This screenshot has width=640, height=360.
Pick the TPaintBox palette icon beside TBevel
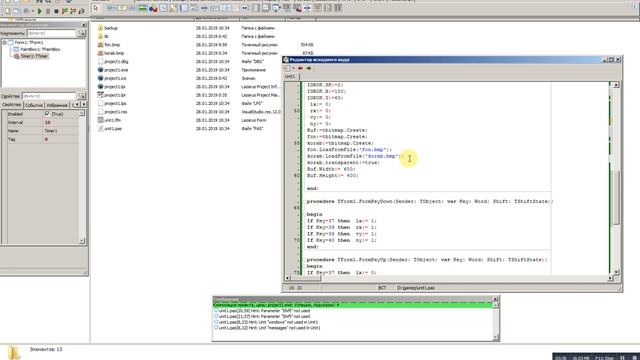173,8
